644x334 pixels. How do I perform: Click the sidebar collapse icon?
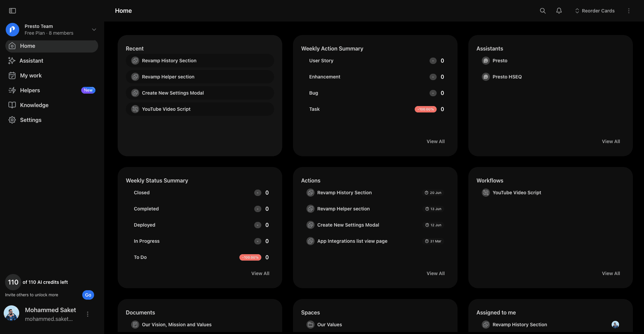pyautogui.click(x=12, y=10)
